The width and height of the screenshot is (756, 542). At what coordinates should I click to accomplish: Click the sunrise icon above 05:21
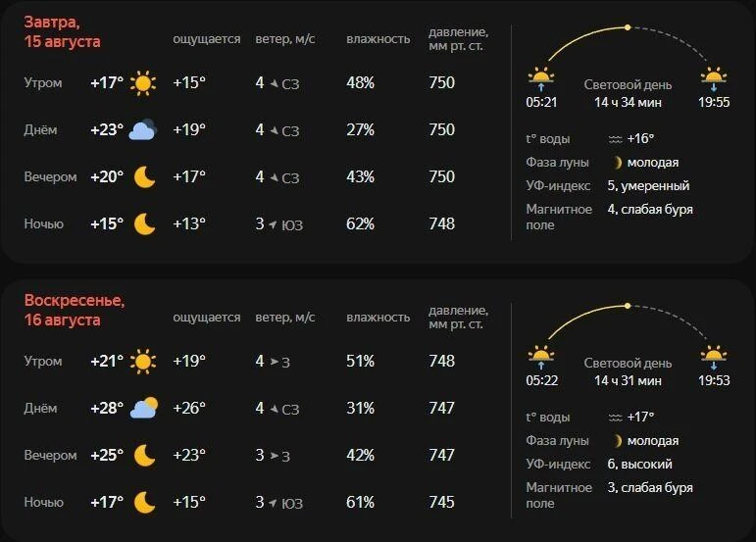point(541,79)
